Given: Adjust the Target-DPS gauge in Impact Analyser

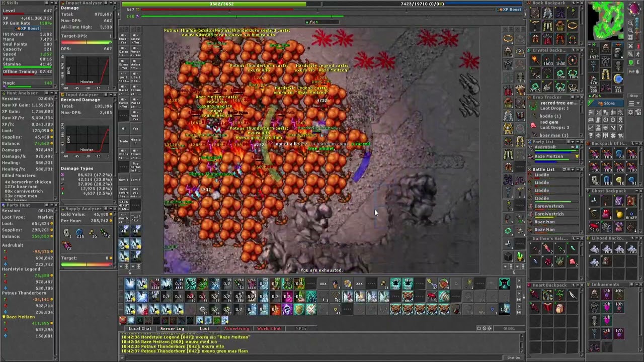Looking at the screenshot, I should (x=87, y=42).
